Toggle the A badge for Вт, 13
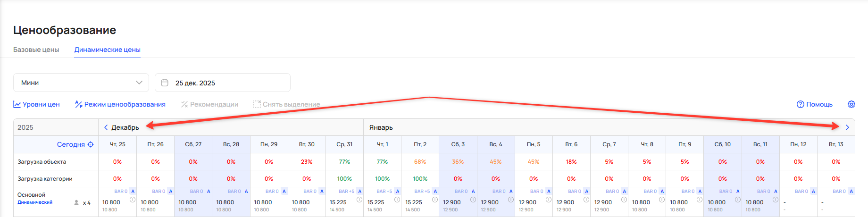 tap(851, 191)
